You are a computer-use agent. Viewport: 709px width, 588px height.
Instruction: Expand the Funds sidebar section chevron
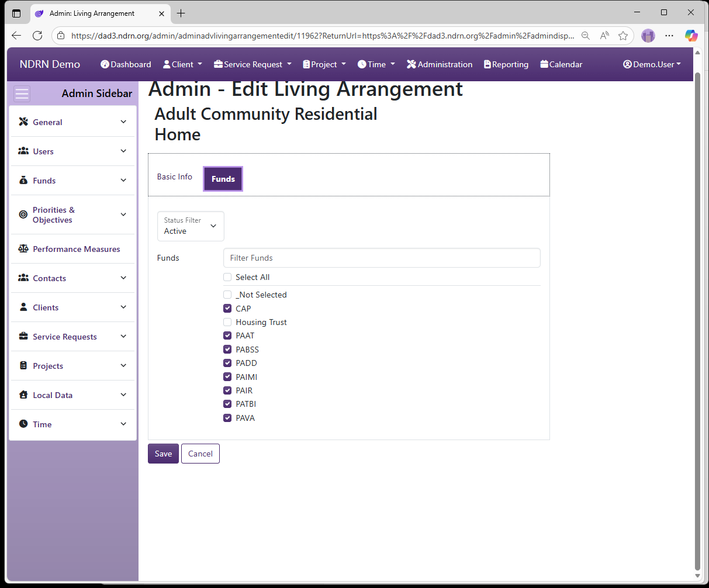(123, 180)
